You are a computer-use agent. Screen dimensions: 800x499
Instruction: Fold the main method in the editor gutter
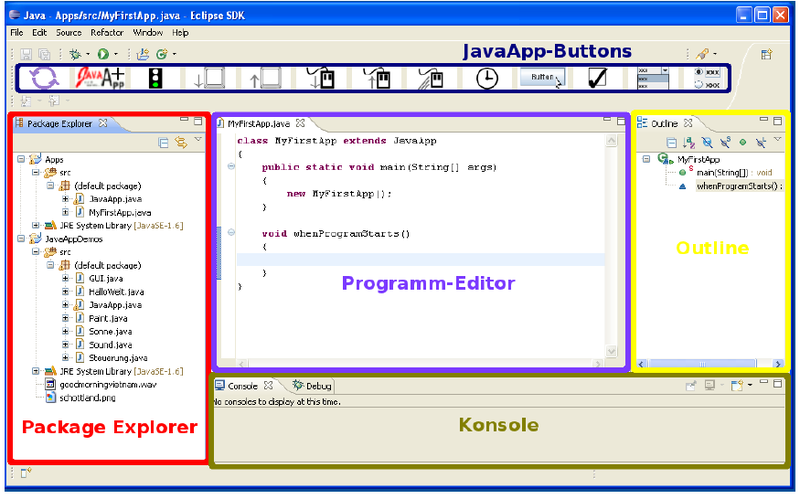231,166
